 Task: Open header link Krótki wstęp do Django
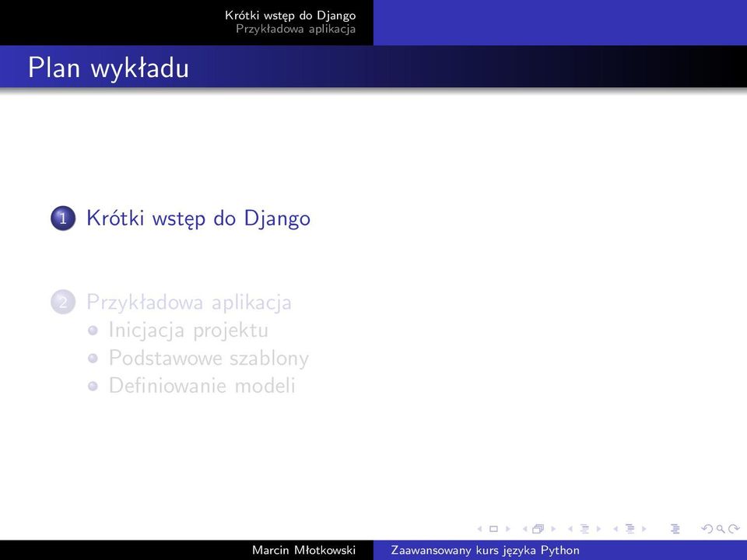pyautogui.click(x=290, y=16)
